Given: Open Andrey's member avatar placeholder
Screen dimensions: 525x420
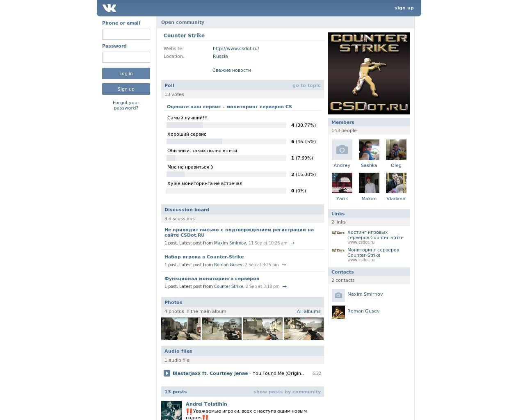Looking at the screenshot, I should [342, 150].
